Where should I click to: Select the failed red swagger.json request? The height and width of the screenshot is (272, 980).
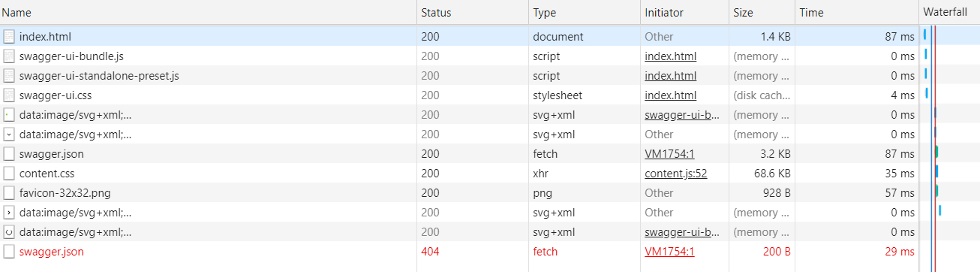(x=51, y=251)
